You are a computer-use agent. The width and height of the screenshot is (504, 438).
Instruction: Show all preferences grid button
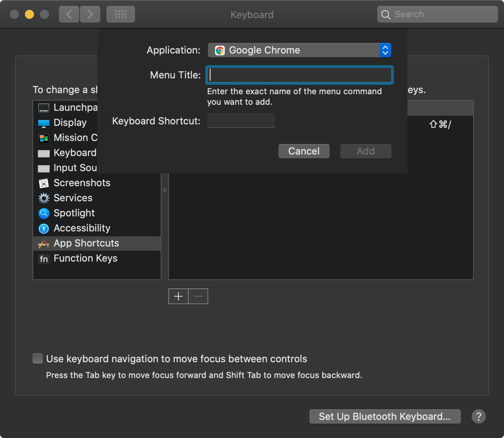(x=121, y=14)
